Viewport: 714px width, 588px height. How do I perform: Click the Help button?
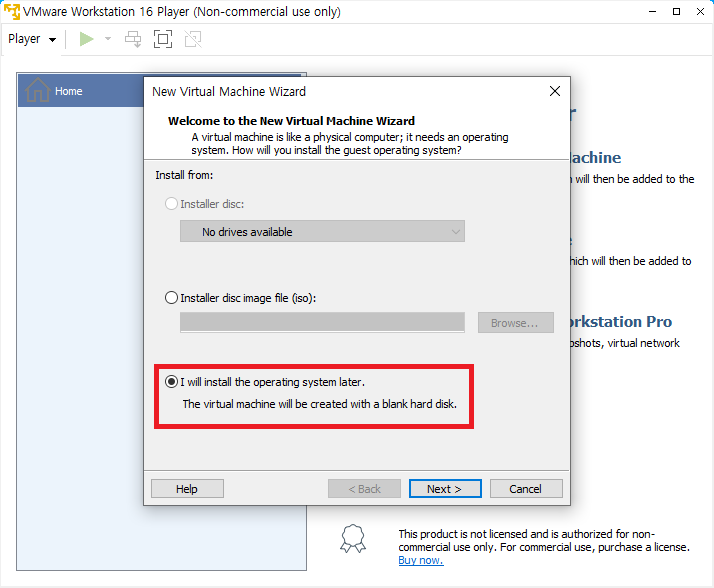point(187,489)
